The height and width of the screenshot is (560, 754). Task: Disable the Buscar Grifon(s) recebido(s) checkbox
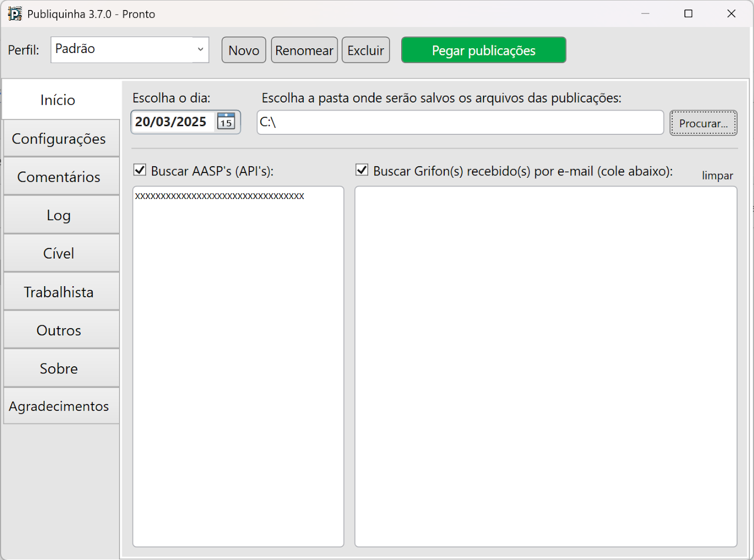point(361,170)
